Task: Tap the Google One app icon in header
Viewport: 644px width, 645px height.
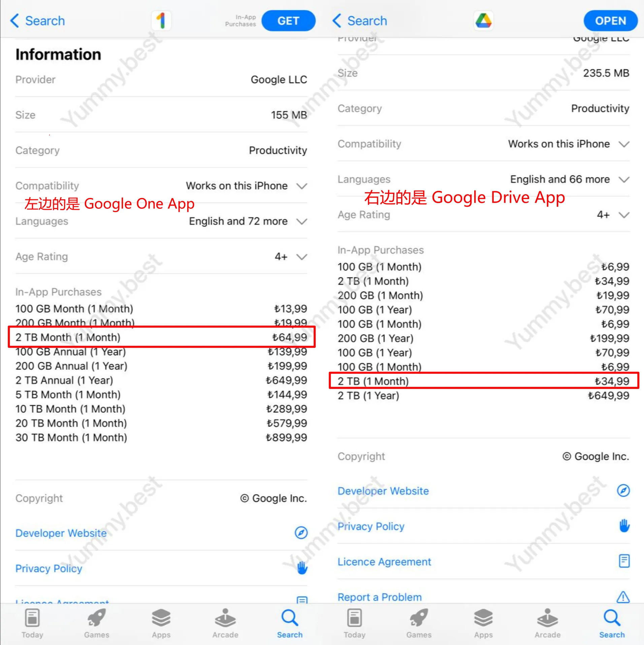Action: 161,21
